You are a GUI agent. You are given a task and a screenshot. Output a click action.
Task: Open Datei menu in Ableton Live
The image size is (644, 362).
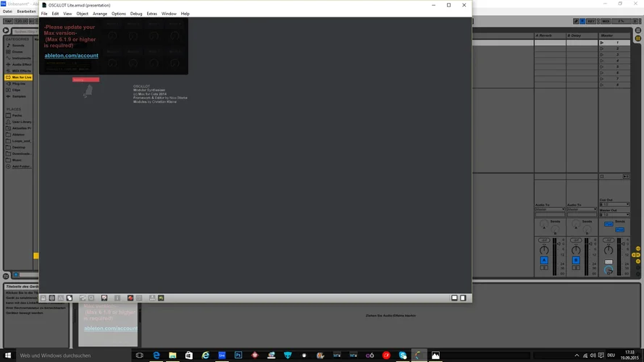pyautogui.click(x=7, y=12)
